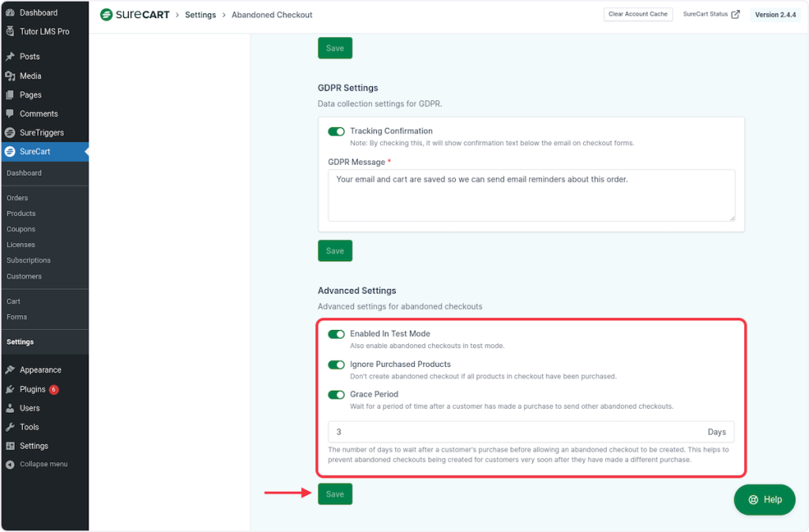Image resolution: width=809 pixels, height=532 pixels.
Task: Open the Help chat widget
Action: click(x=764, y=500)
